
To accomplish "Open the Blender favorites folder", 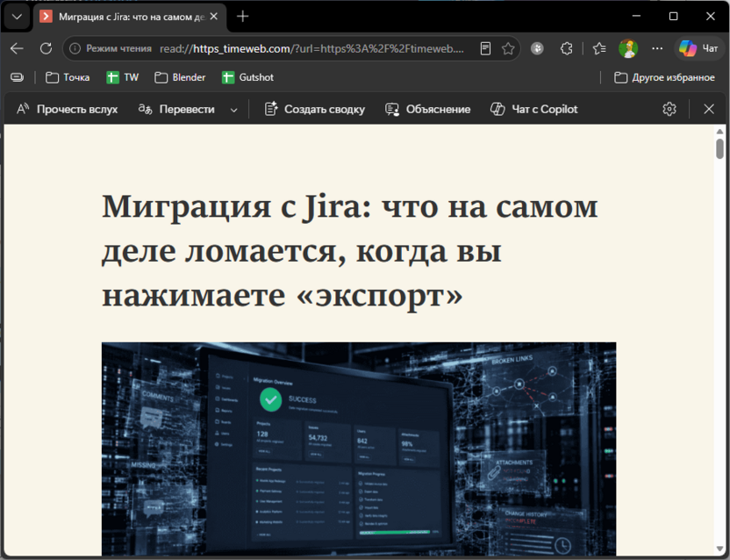I will point(180,77).
